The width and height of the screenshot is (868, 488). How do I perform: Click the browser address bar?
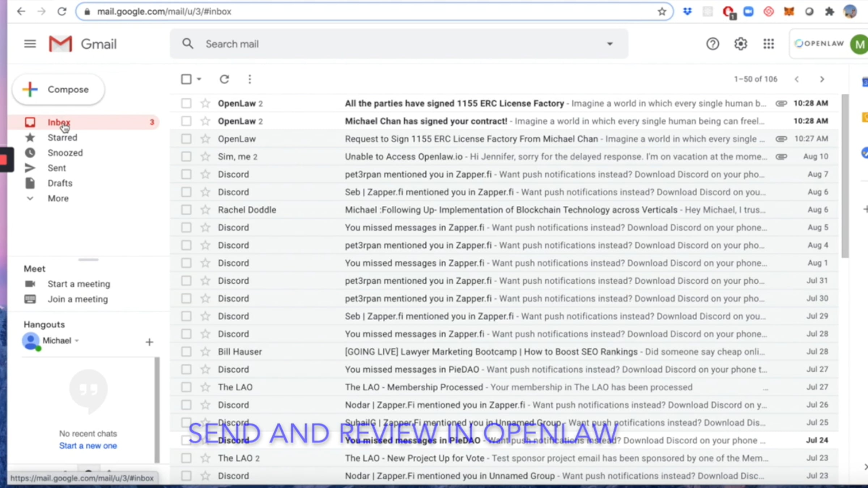[x=374, y=12]
